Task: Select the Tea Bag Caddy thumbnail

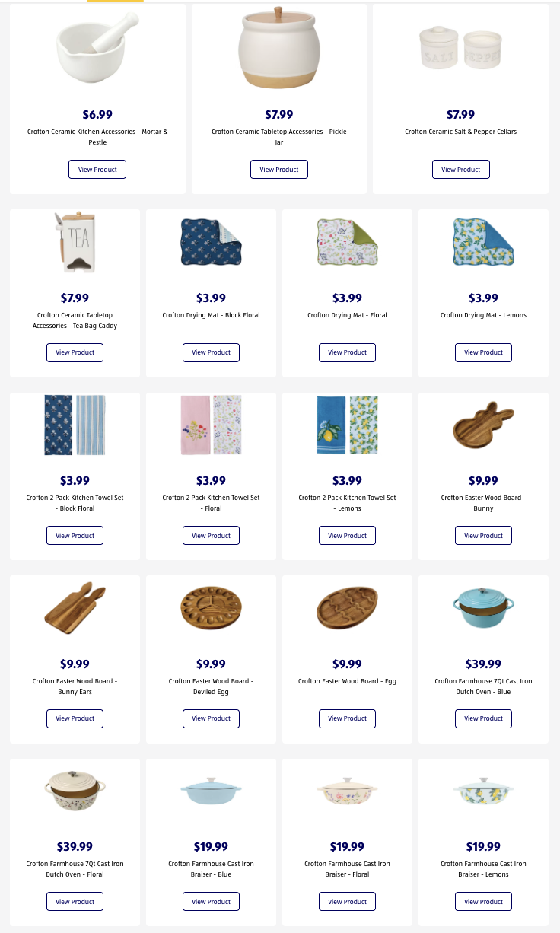Action: click(75, 242)
